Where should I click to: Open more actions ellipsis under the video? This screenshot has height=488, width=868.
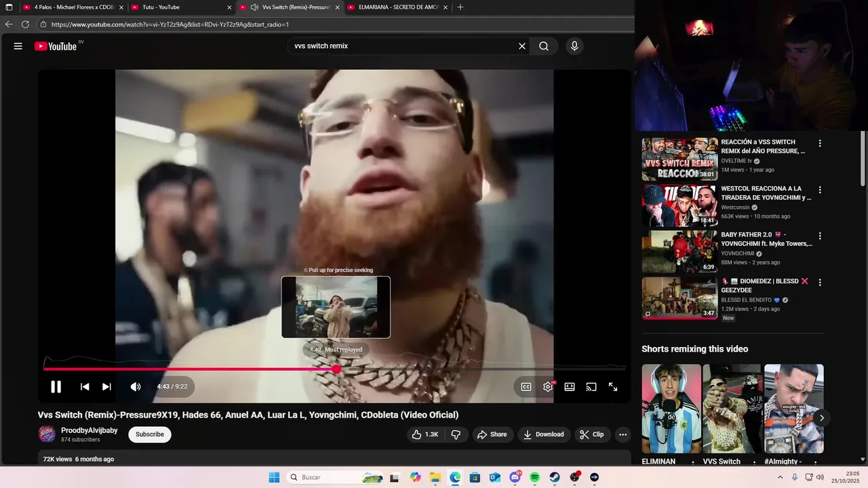pos(623,434)
